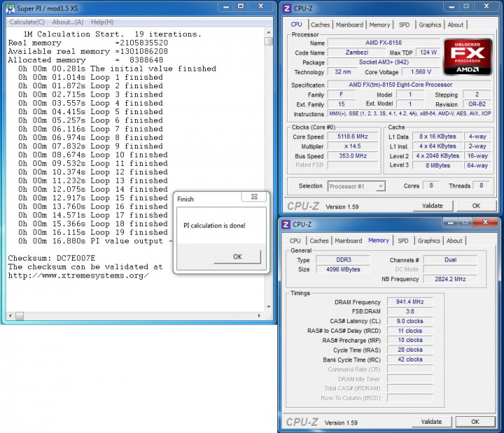Click the processor Name field AMD FX-8150

tap(383, 43)
